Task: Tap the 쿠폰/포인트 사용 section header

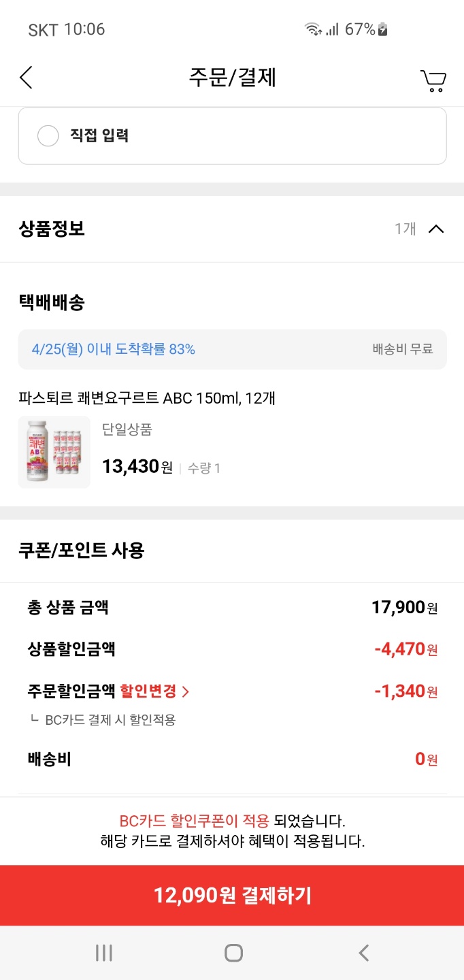Action: click(82, 550)
